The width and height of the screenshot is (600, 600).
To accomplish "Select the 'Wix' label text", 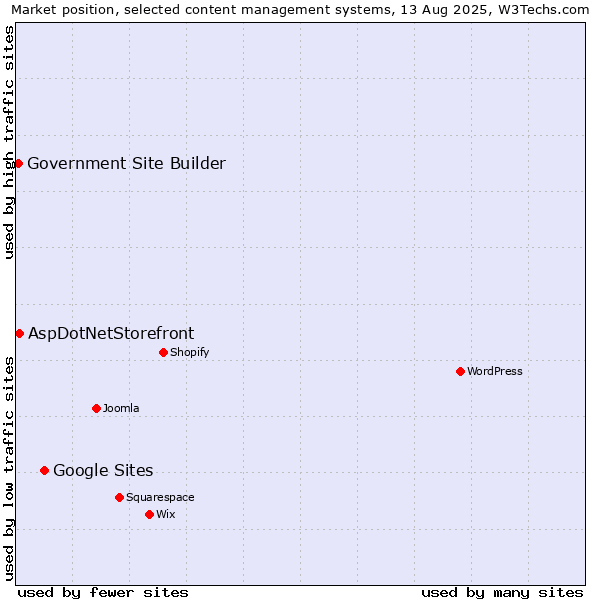I will pyautogui.click(x=166, y=514).
